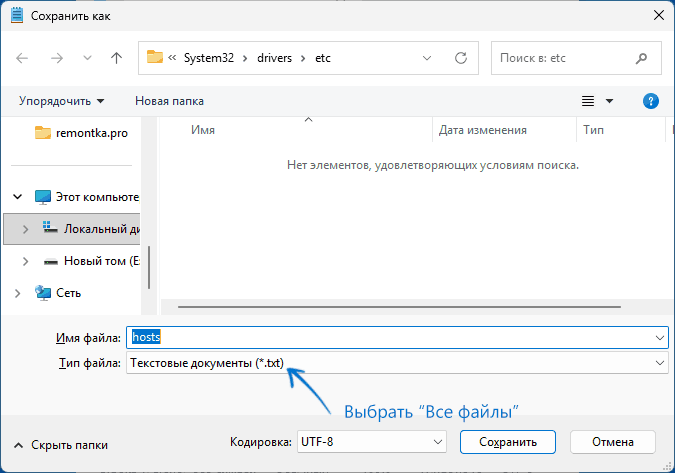Open the file name history dropdown arrow
This screenshot has width=675, height=473.
click(660, 337)
